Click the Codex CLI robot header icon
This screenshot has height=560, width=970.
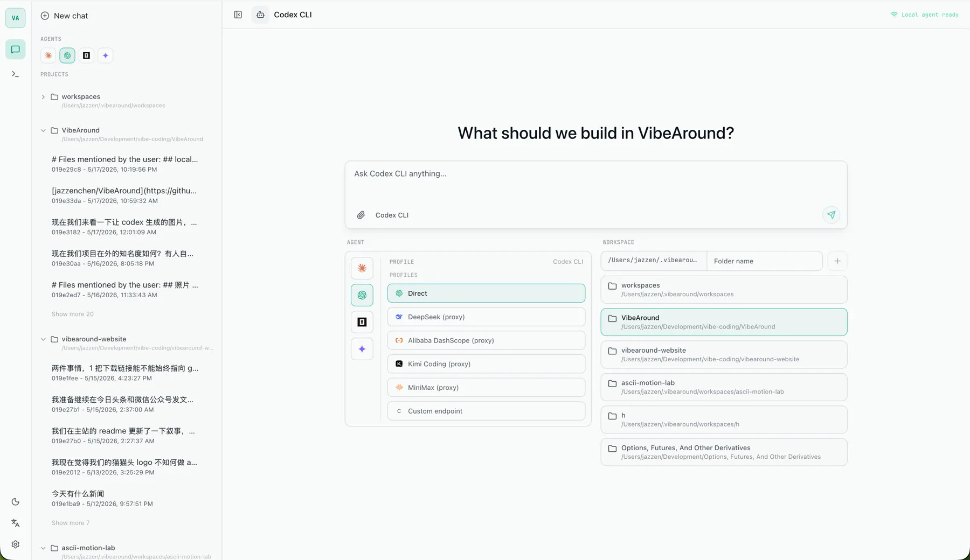click(260, 15)
